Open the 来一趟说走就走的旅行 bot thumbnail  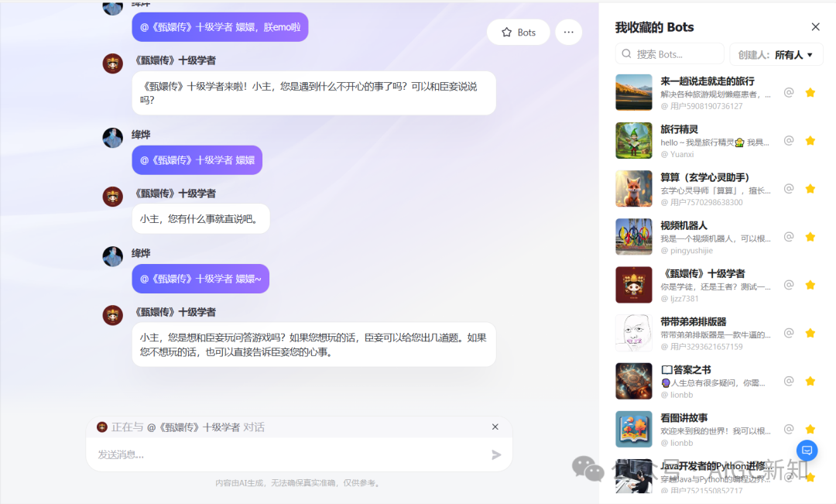(x=634, y=92)
